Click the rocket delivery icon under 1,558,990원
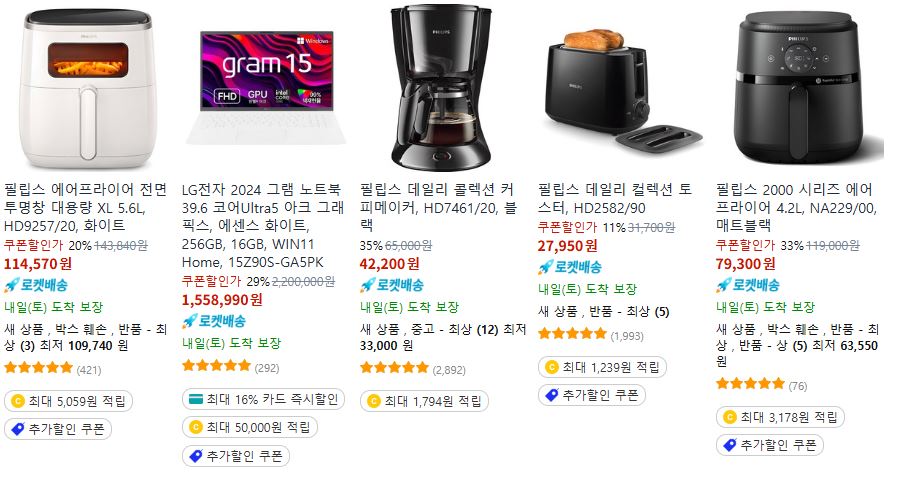 pos(190,321)
